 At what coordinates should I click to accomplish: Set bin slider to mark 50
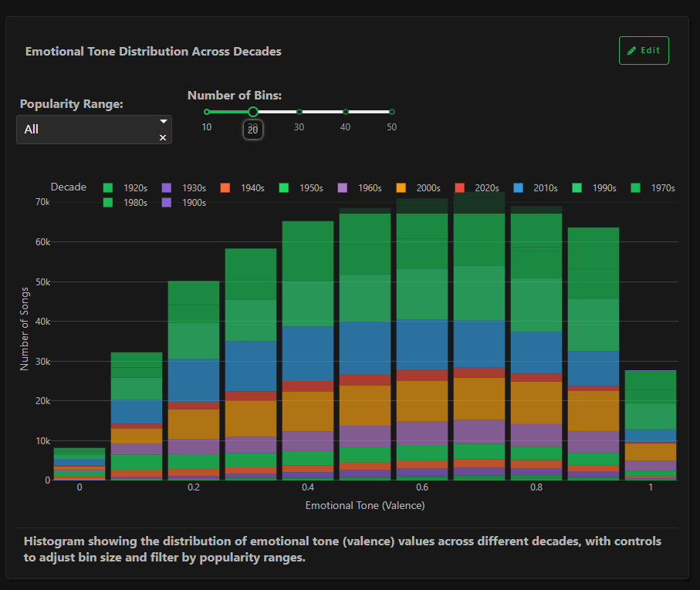(x=391, y=112)
